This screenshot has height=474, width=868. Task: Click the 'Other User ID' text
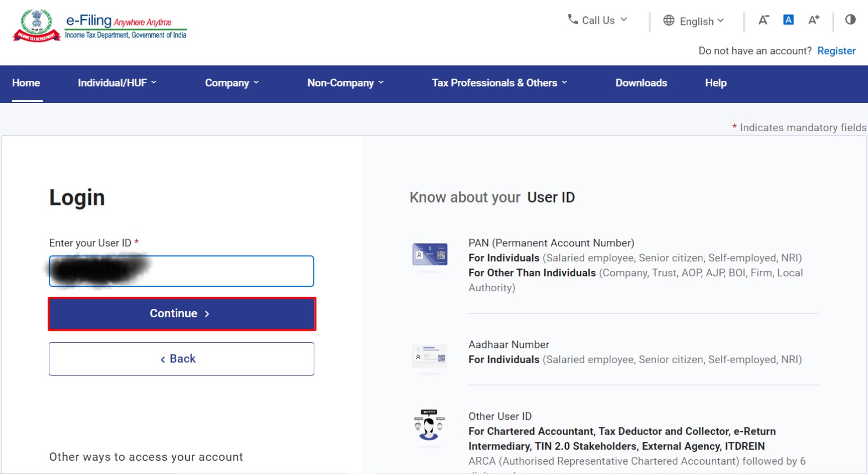click(500, 416)
